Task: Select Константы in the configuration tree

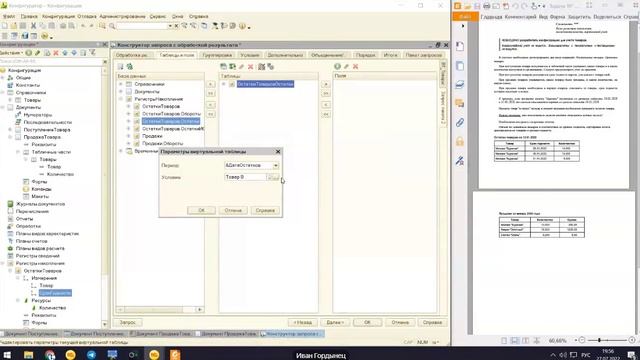Action: tap(28, 85)
